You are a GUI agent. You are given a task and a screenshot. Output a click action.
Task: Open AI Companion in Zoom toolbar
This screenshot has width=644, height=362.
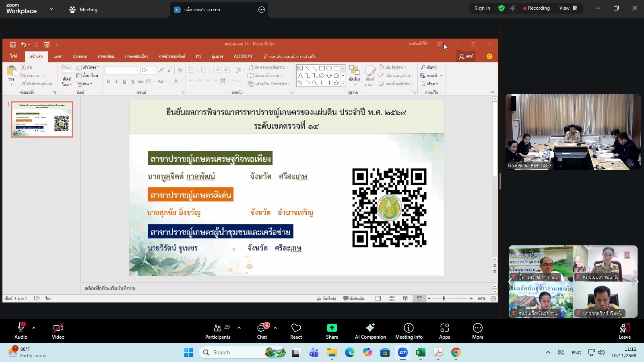pyautogui.click(x=370, y=331)
